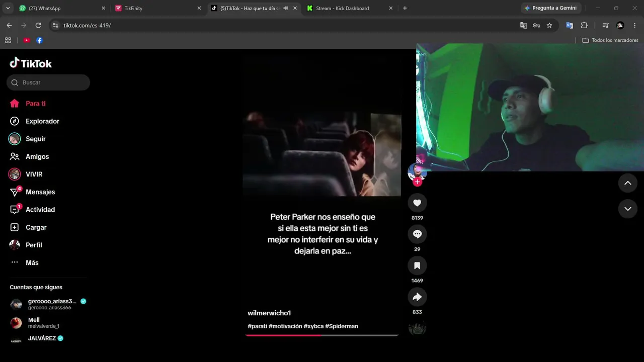Open the Actividad notifications
The image size is (644, 362).
[33, 210]
